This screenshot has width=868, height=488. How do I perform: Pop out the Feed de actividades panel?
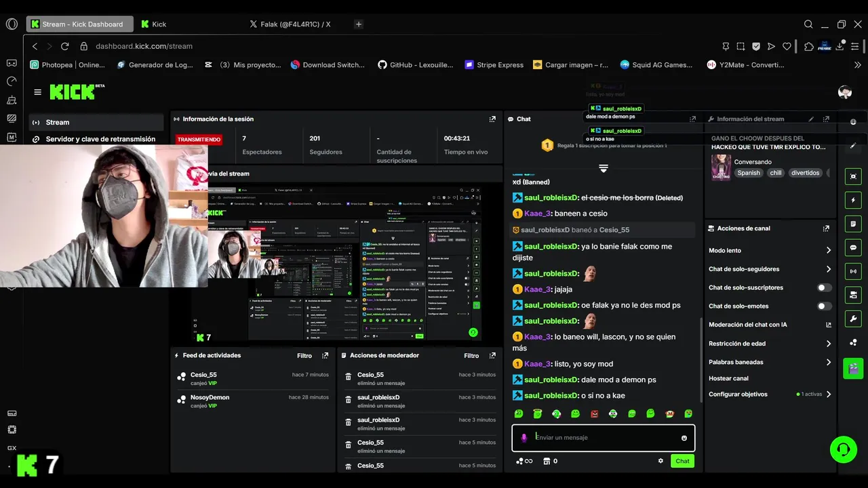(325, 356)
